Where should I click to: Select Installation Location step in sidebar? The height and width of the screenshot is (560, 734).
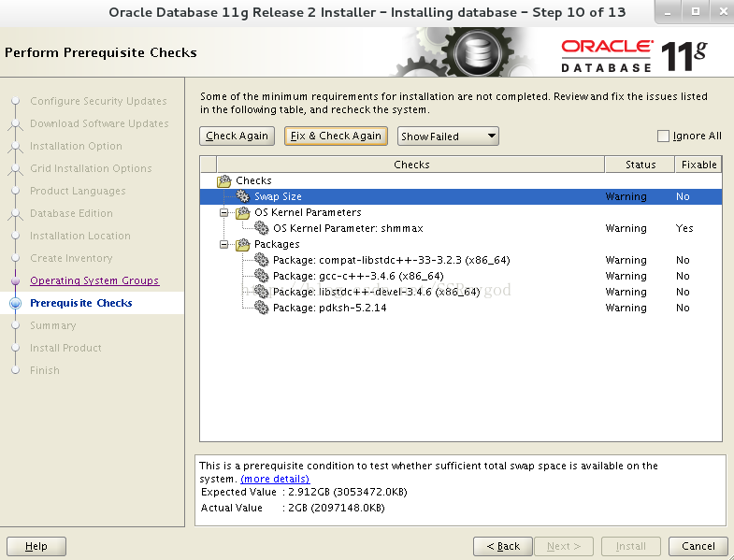tap(80, 236)
